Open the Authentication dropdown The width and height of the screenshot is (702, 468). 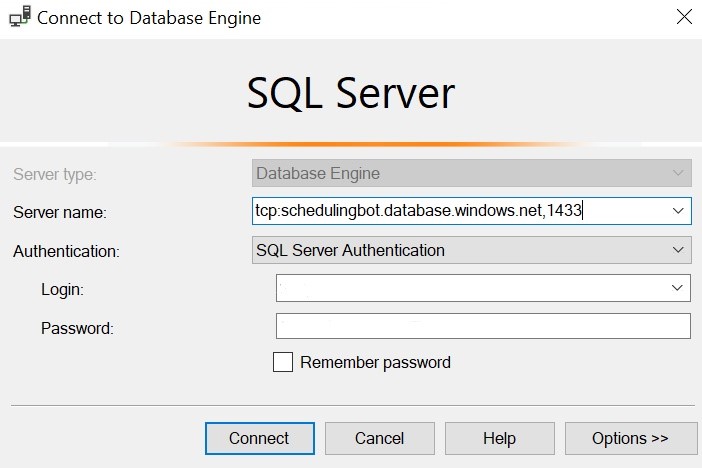[x=471, y=250]
